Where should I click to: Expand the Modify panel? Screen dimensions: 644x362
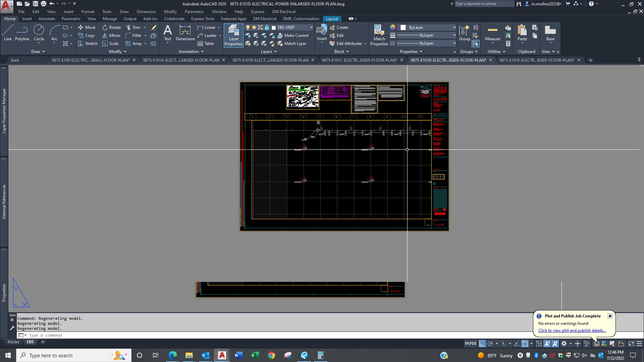pos(117,51)
